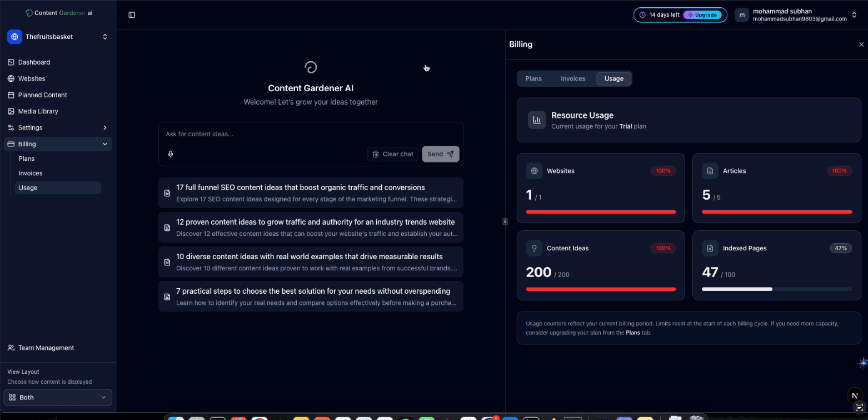This screenshot has height=420, width=868.
Task: Close the Billing panel with the X
Action: point(861,45)
